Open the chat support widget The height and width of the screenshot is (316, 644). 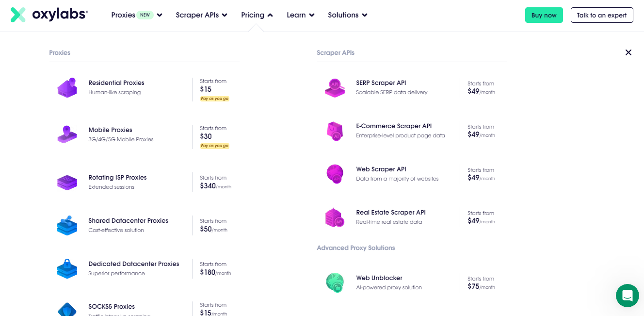(x=628, y=296)
